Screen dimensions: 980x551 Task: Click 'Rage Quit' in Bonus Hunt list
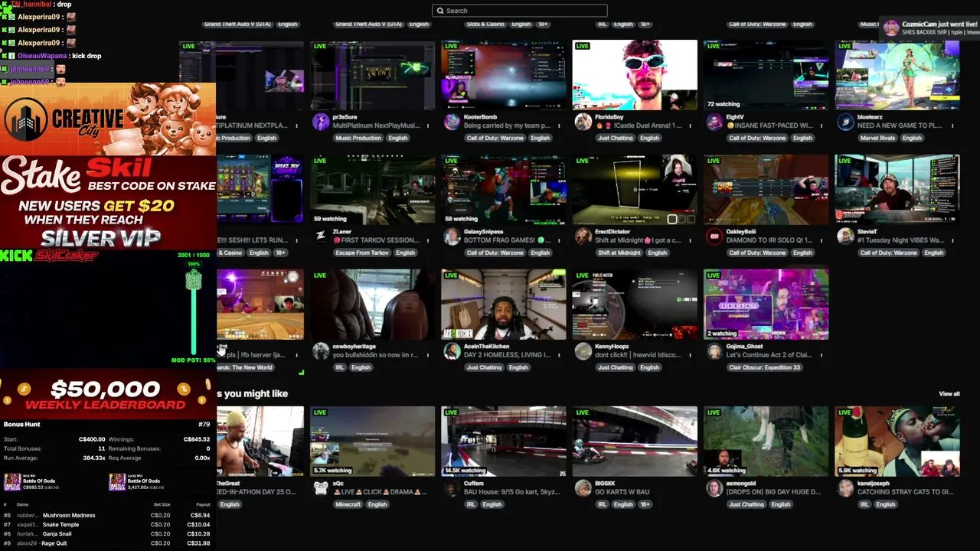(54, 543)
